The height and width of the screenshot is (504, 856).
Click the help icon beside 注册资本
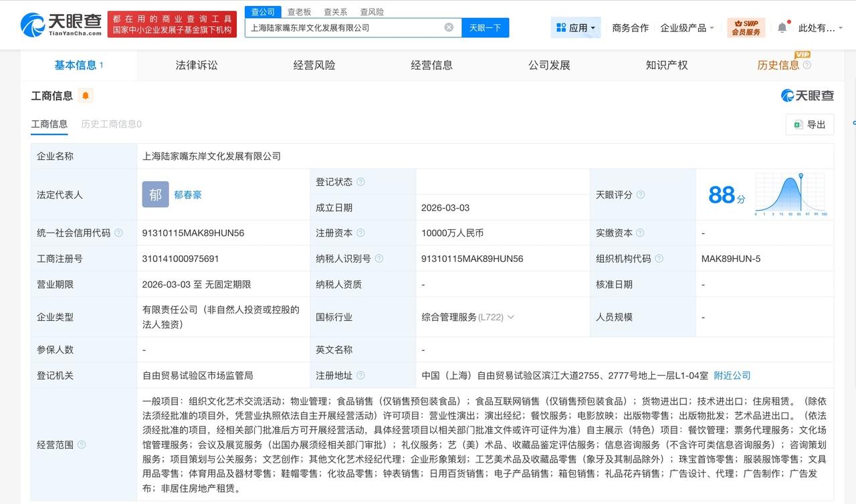362,233
